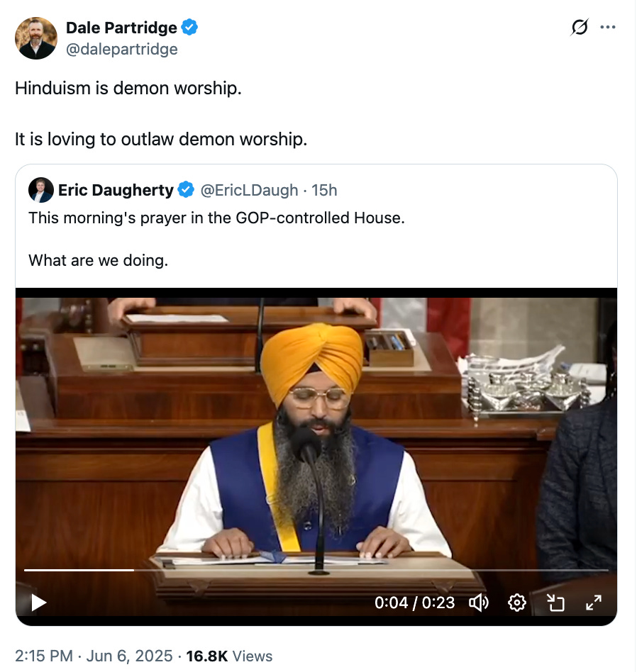Click the @dalepartridge handle
The width and height of the screenshot is (637, 672).
122,50
